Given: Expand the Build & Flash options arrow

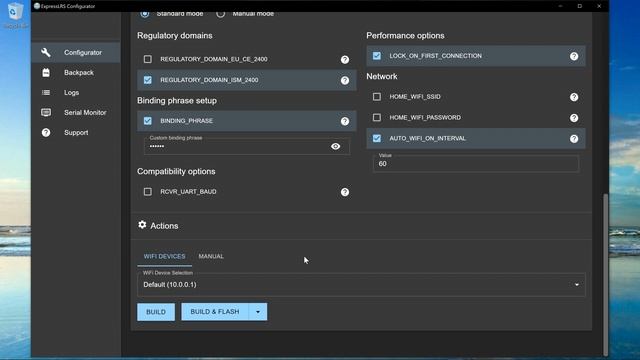Looking at the screenshot, I should coord(258,312).
